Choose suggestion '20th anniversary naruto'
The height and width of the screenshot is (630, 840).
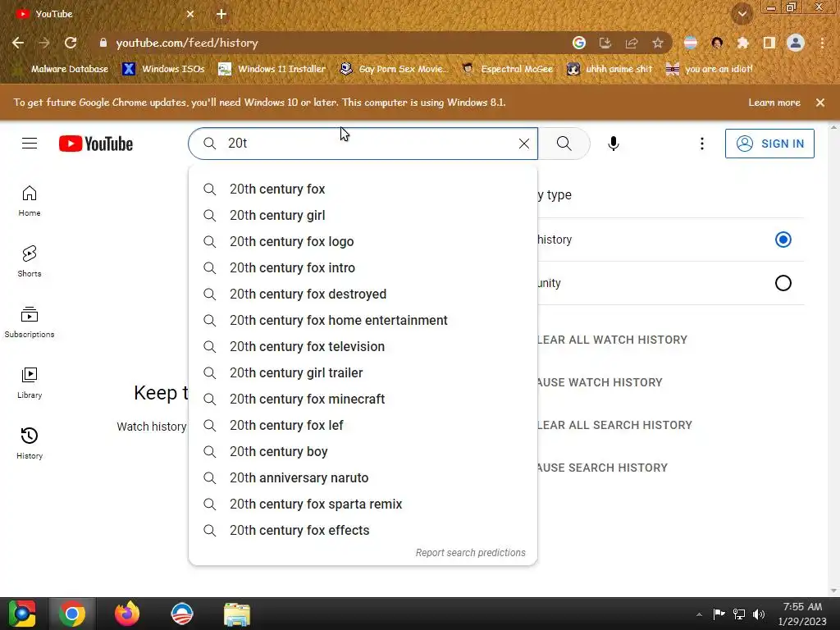coord(363,478)
